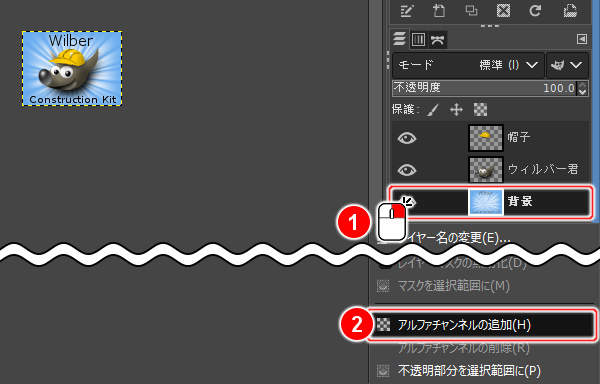Toggle the lock position cross icon

pos(457,110)
